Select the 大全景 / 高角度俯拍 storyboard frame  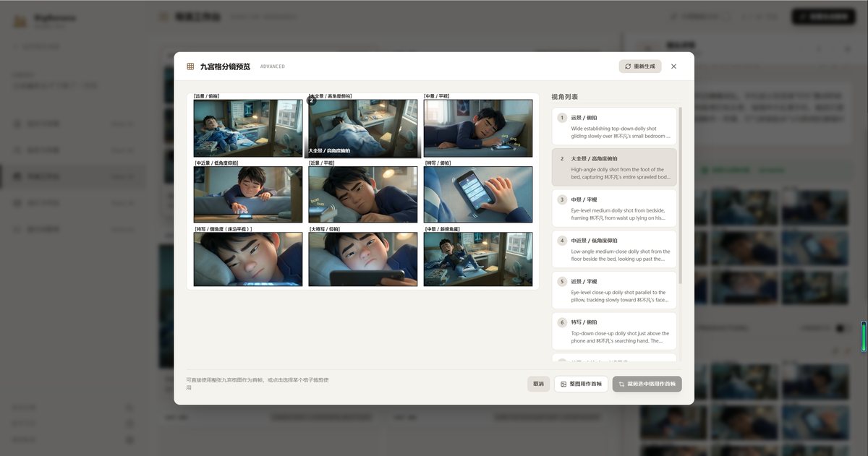pos(363,128)
